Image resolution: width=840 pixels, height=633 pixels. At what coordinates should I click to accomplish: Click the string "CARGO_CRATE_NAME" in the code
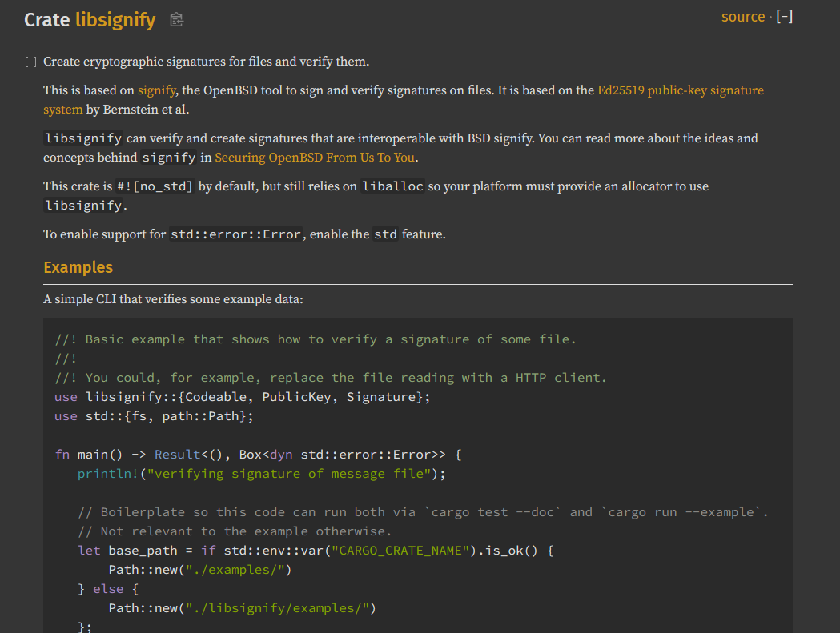(x=400, y=551)
